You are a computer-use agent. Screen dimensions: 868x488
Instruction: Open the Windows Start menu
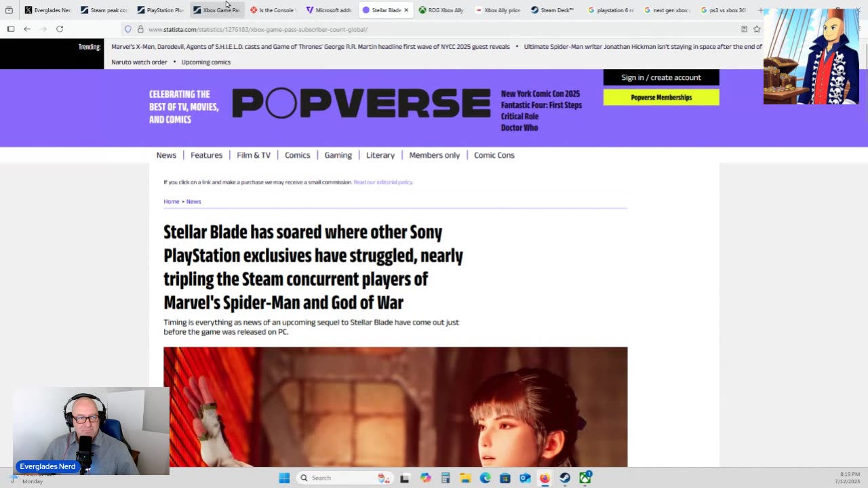tap(284, 478)
